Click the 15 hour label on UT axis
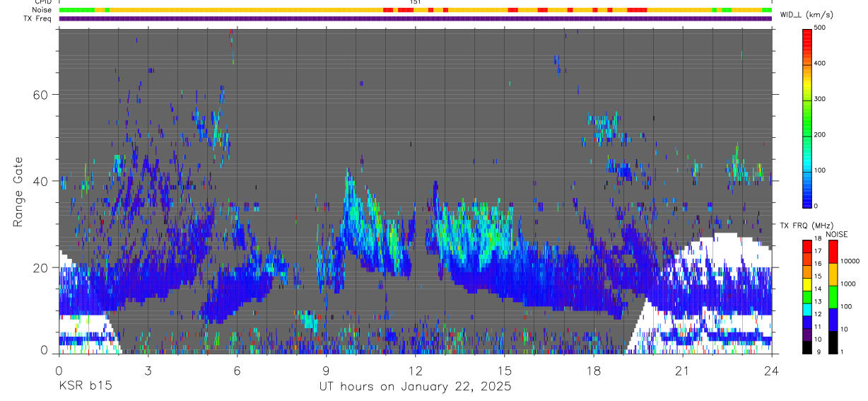Image resolution: width=868 pixels, height=401 pixels. [x=505, y=370]
